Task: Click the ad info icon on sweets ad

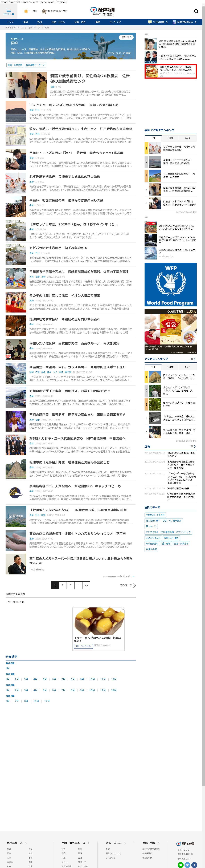Action: coord(123,609)
